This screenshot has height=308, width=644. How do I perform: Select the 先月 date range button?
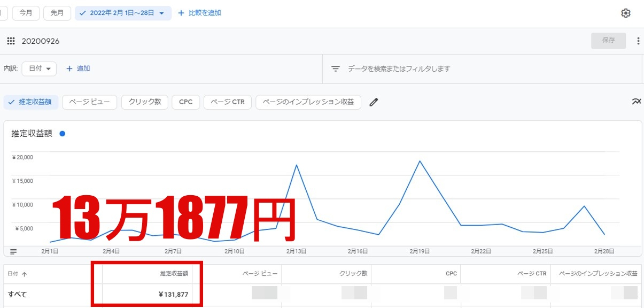[x=57, y=13]
